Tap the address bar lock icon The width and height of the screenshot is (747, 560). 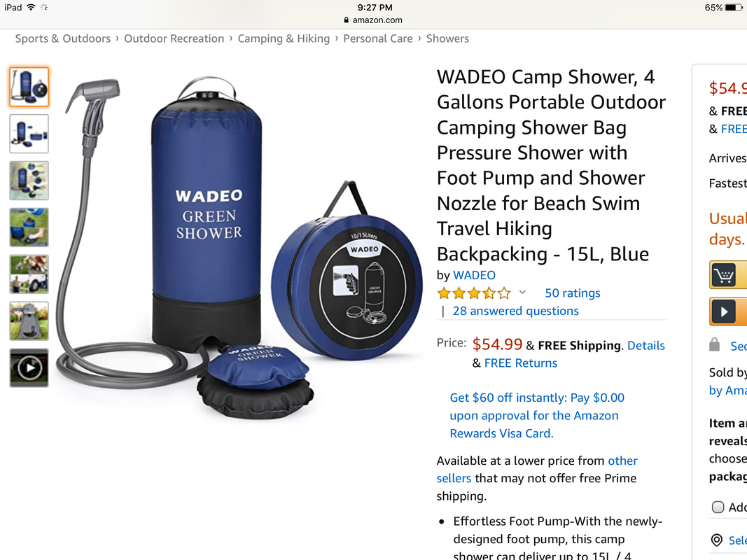[347, 20]
